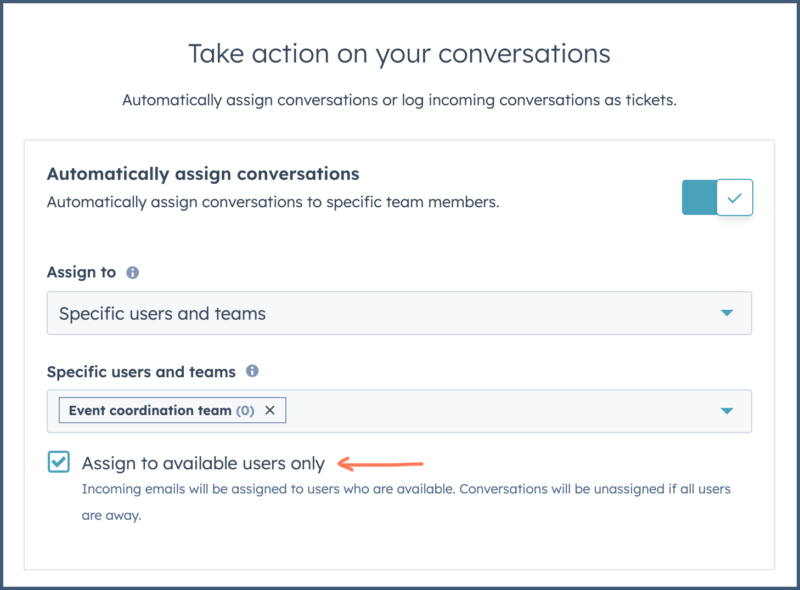Screen dimensions: 800x590
Task: Click info icon next to Specific users and teams label
Action: pos(252,371)
